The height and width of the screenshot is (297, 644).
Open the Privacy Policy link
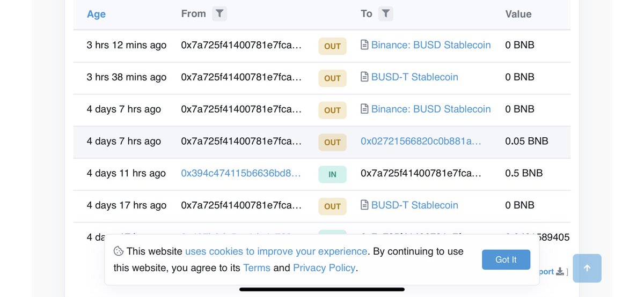324,268
